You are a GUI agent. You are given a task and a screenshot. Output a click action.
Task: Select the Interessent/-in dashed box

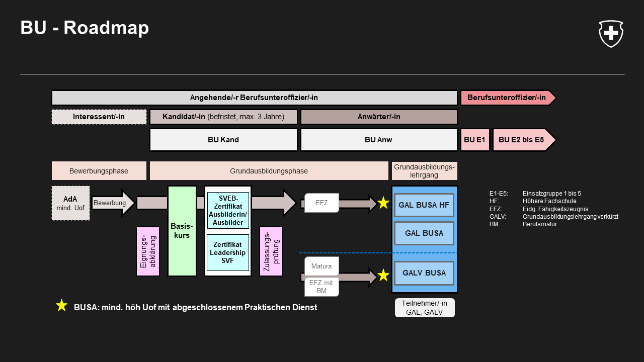pyautogui.click(x=99, y=117)
